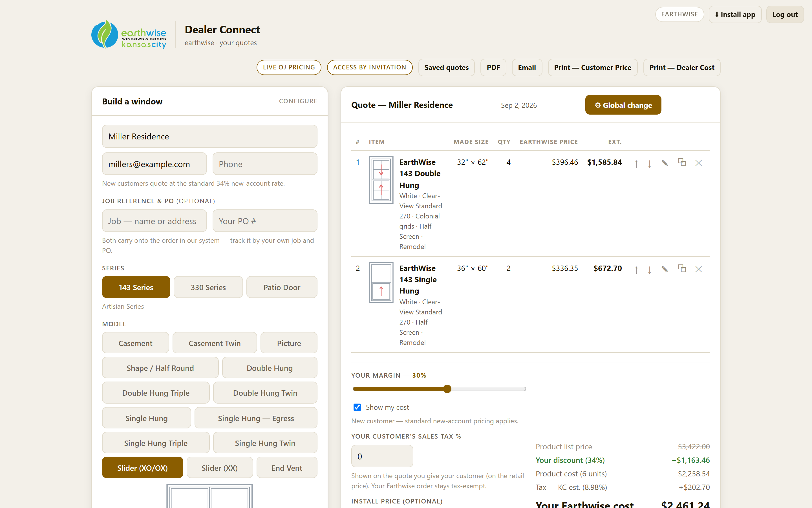The image size is (812, 508).
Task: Choose the Casement Twin model
Action: [x=215, y=343]
